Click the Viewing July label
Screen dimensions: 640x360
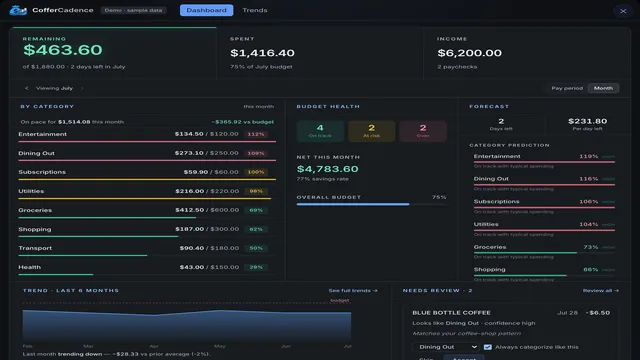point(54,88)
